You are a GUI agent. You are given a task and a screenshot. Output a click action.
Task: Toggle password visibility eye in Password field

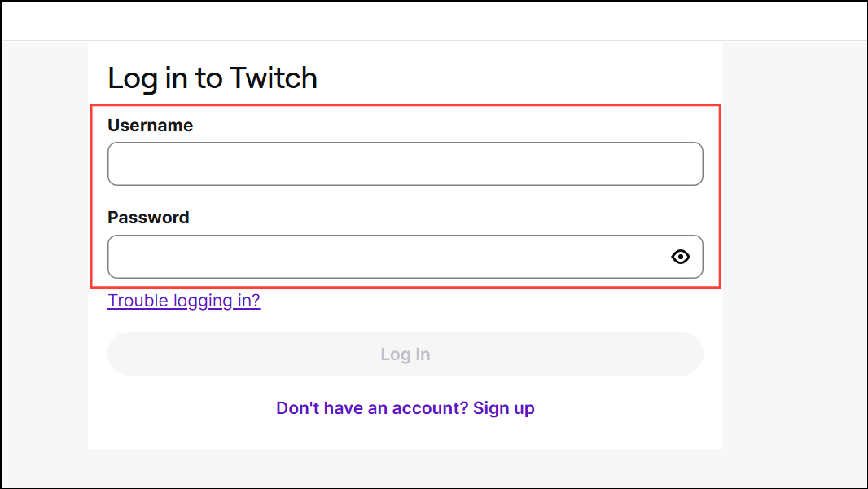[681, 257]
